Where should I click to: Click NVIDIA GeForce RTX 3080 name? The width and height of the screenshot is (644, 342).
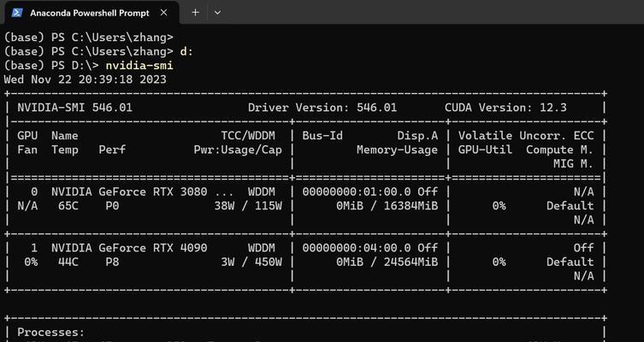129,192
